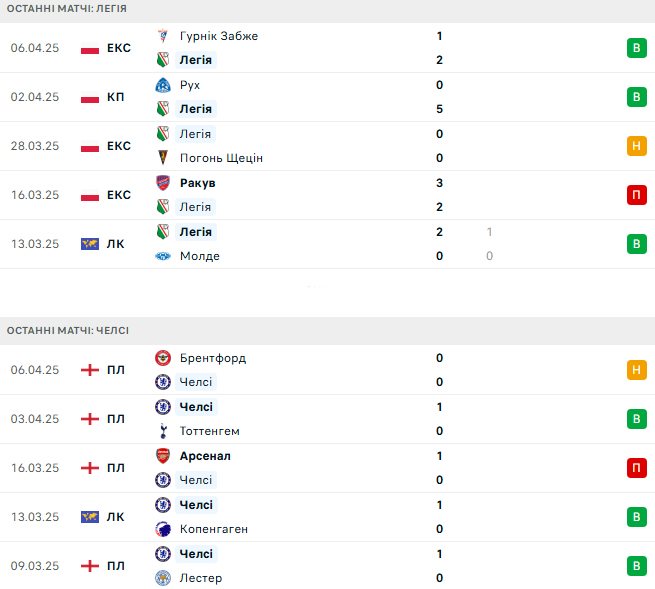Image resolution: width=655 pixels, height=589 pixels.
Task: Select the КП cup label on 02.04.25 row
Action: tap(115, 97)
